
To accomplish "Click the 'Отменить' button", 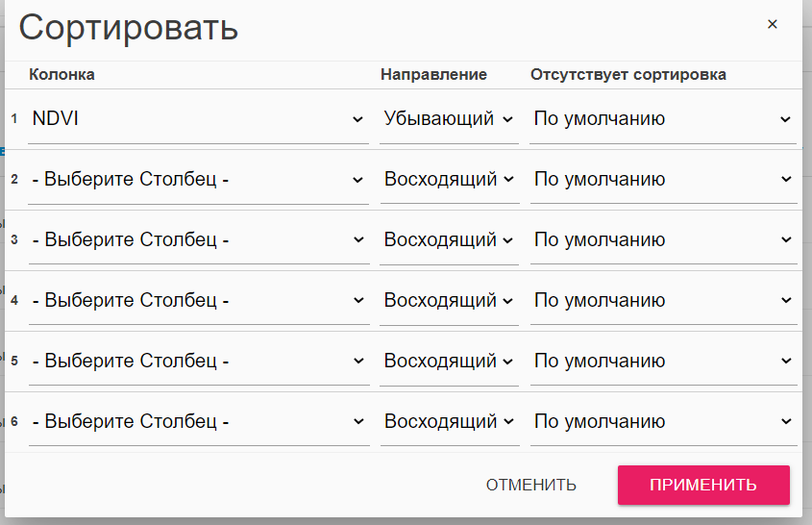I will 530,485.
